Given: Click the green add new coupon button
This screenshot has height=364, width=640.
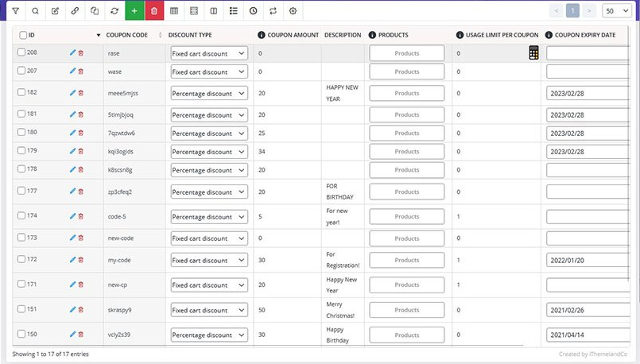Looking at the screenshot, I should coord(134,11).
